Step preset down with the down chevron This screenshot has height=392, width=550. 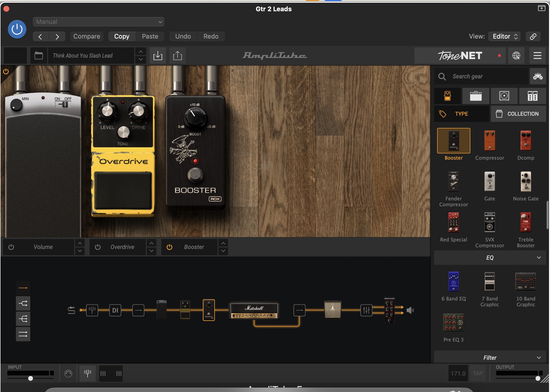141,59
